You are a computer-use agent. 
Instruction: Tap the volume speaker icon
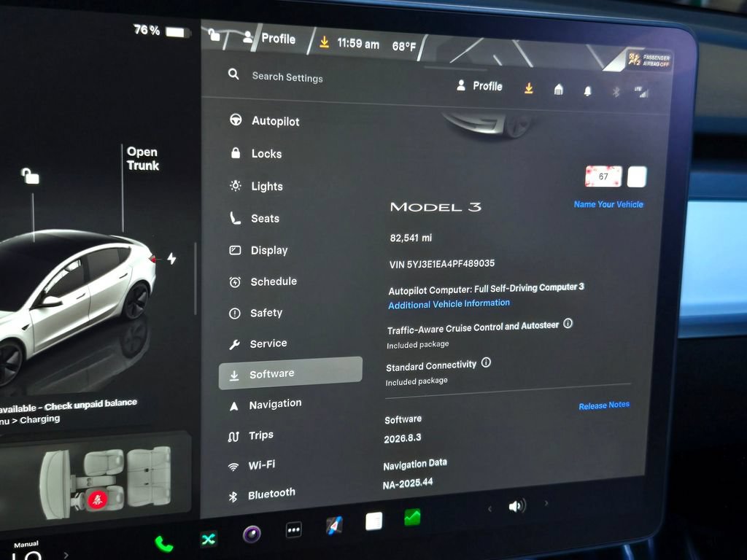[517, 506]
